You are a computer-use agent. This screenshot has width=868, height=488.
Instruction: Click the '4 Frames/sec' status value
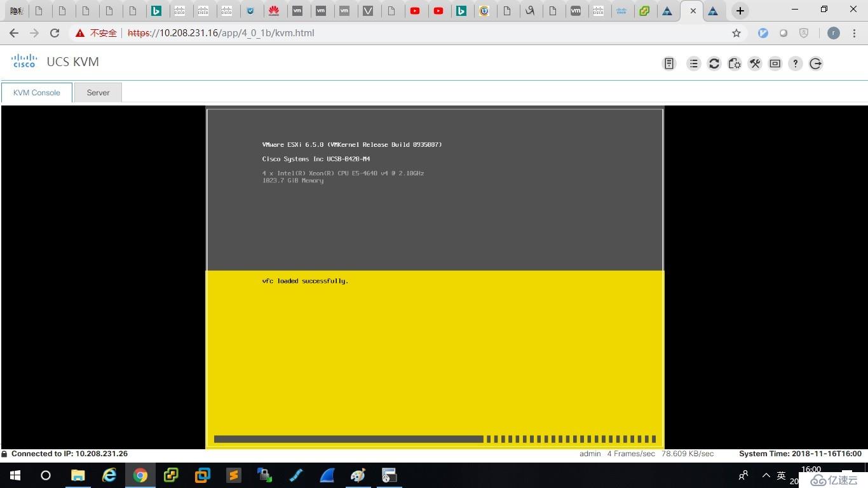click(631, 454)
